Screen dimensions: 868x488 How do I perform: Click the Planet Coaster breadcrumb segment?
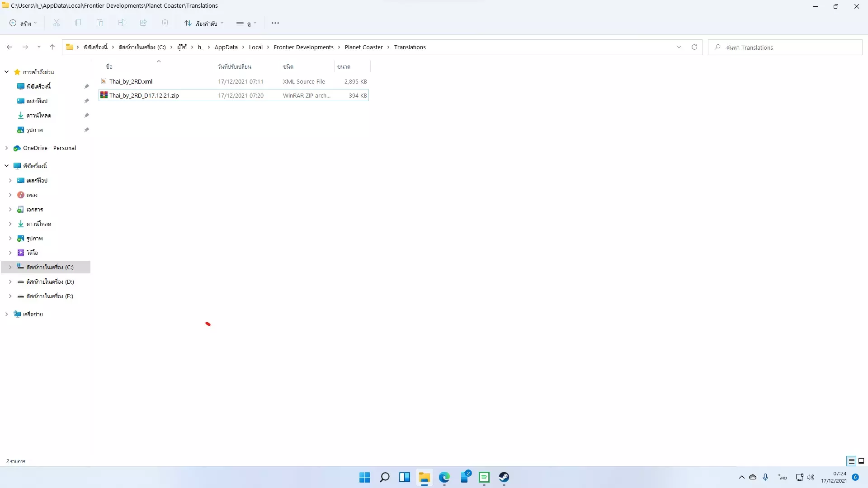click(x=363, y=47)
